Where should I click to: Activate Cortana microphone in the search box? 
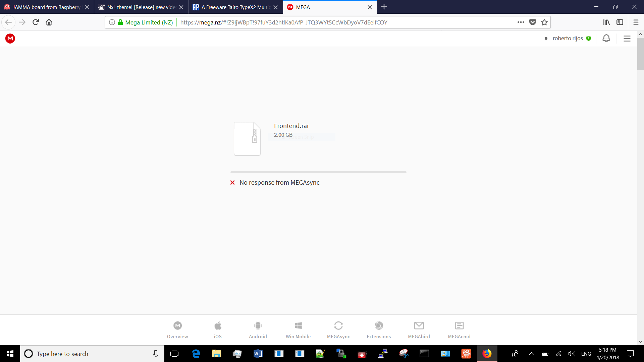[x=156, y=354]
